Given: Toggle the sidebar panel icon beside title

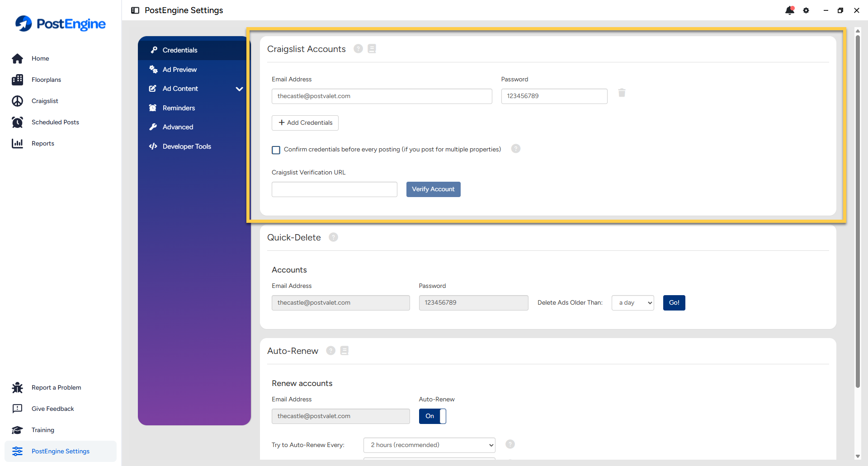Looking at the screenshot, I should coord(135,10).
